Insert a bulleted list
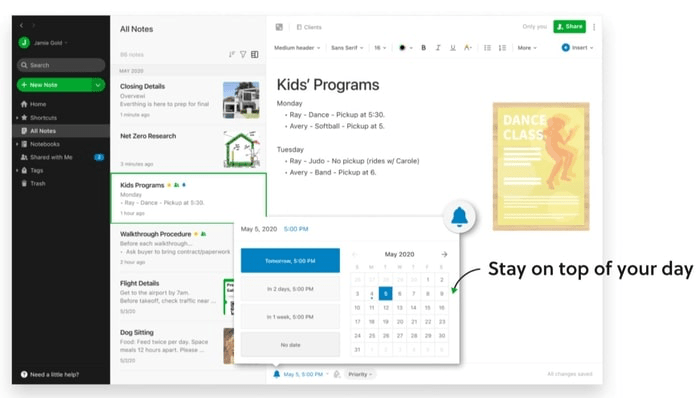 point(488,48)
